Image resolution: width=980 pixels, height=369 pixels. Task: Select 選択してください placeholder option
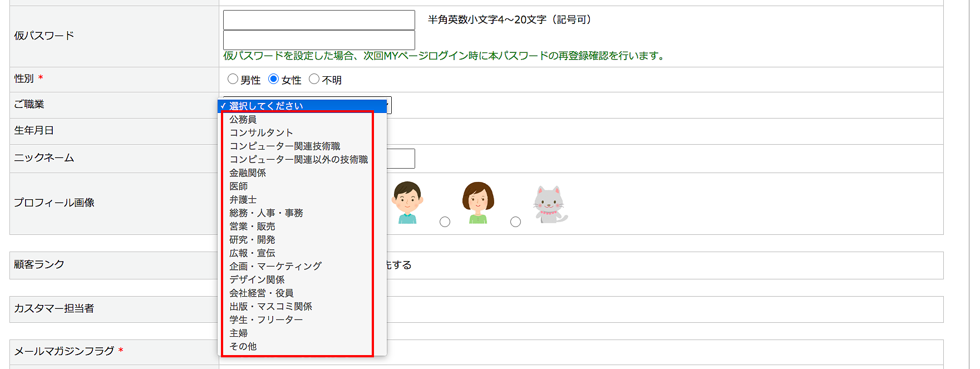[x=266, y=106]
